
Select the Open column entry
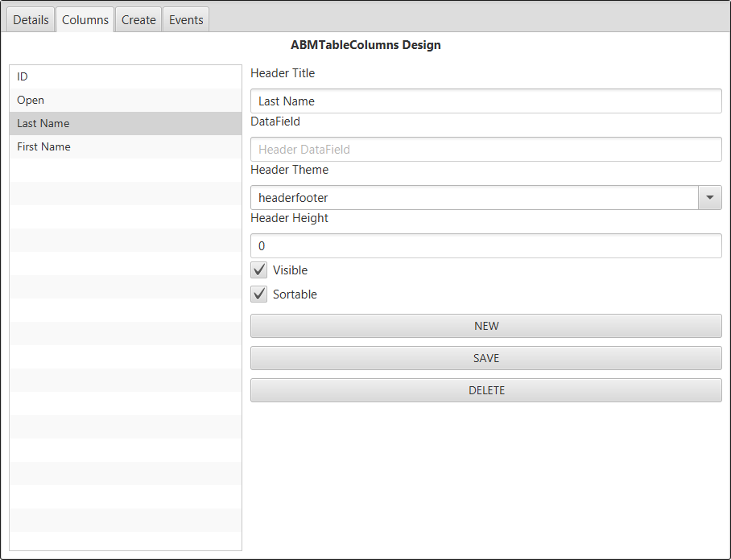tap(125, 100)
